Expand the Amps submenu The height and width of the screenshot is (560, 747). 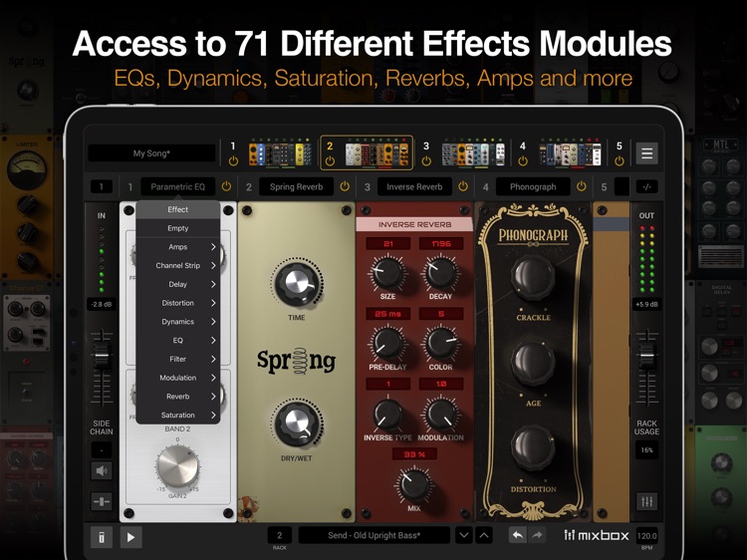click(177, 247)
